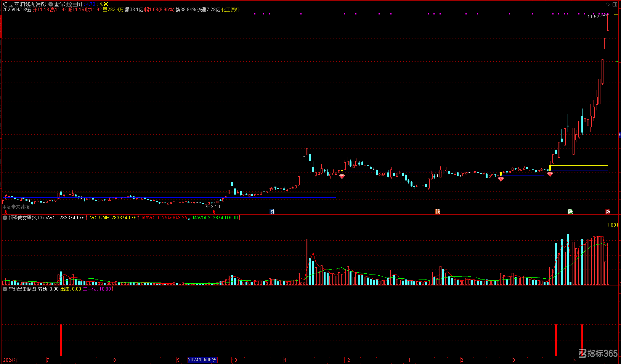Click the last red signal bar near April
Screen dimensions: 621x364
pos(582,340)
